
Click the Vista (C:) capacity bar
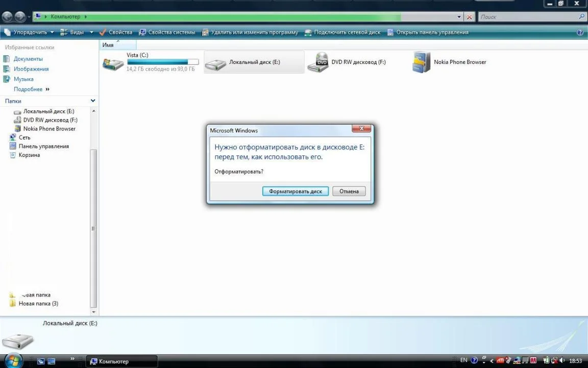(163, 62)
